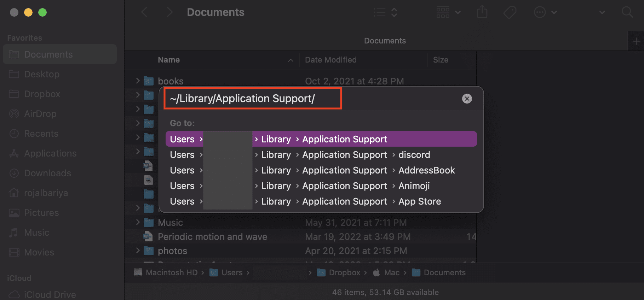Add a new tab with plus button

(x=637, y=41)
